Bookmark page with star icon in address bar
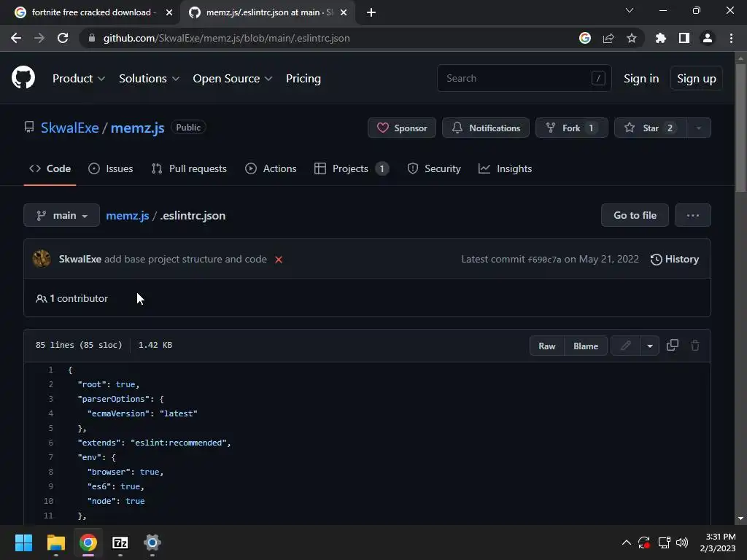Image resolution: width=747 pixels, height=560 pixels. click(632, 38)
